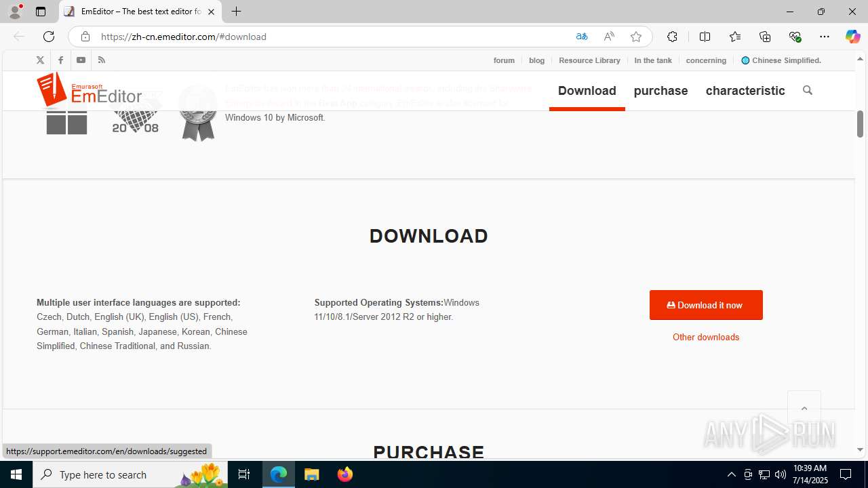This screenshot has height=488, width=868.
Task: Open the Favorites list icon
Action: [x=735, y=37]
